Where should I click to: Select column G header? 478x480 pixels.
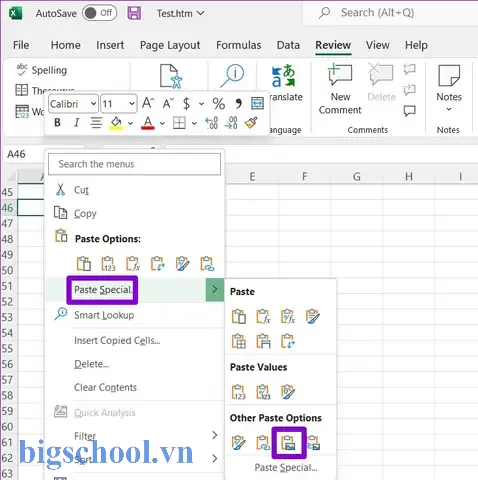point(357,176)
